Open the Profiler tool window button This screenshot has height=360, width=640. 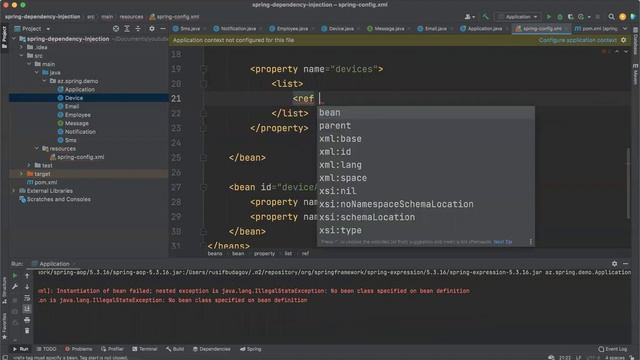point(112,349)
